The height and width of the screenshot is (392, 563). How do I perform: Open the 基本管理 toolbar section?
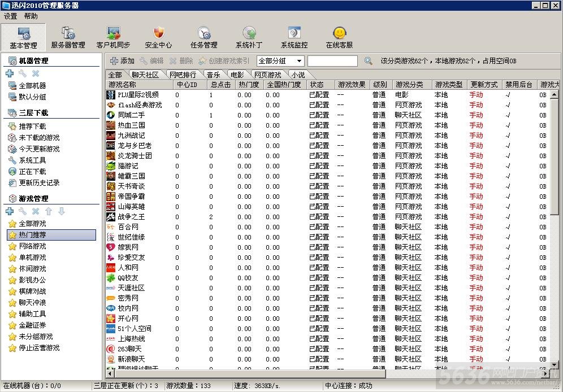[23, 37]
